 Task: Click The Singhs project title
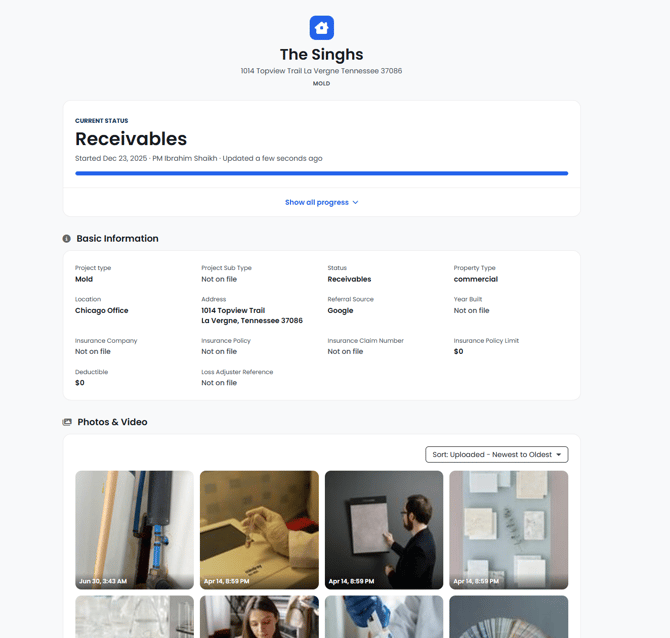coord(321,55)
